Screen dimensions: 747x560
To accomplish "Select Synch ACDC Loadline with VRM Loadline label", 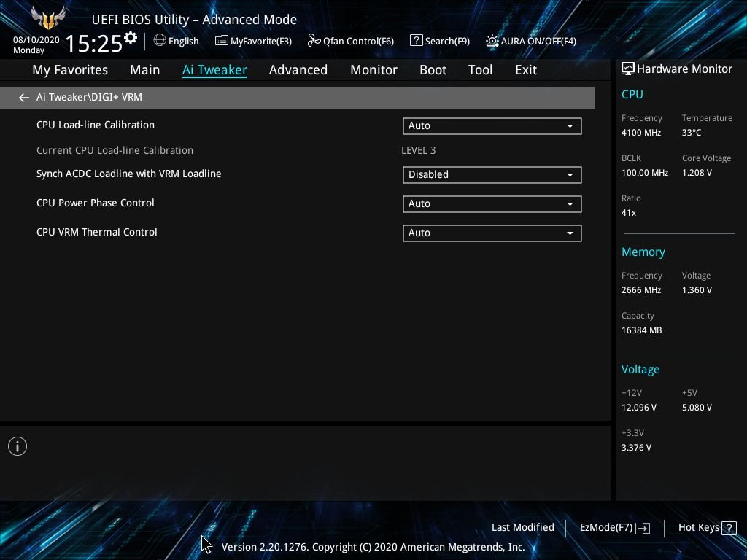I will (128, 174).
